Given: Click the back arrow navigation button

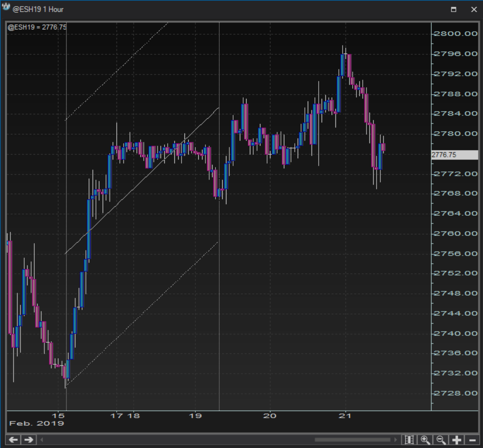Looking at the screenshot, I should [13, 439].
